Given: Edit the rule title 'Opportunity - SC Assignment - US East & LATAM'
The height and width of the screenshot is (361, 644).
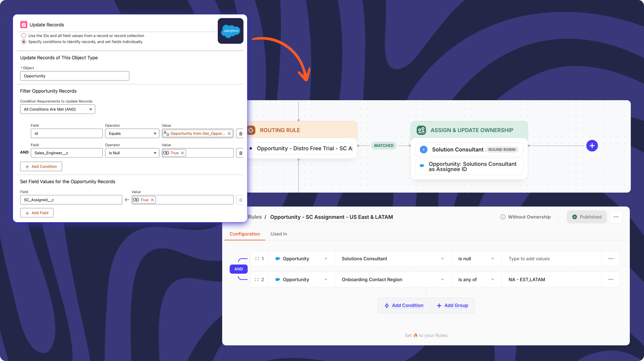Looking at the screenshot, I should tap(332, 217).
